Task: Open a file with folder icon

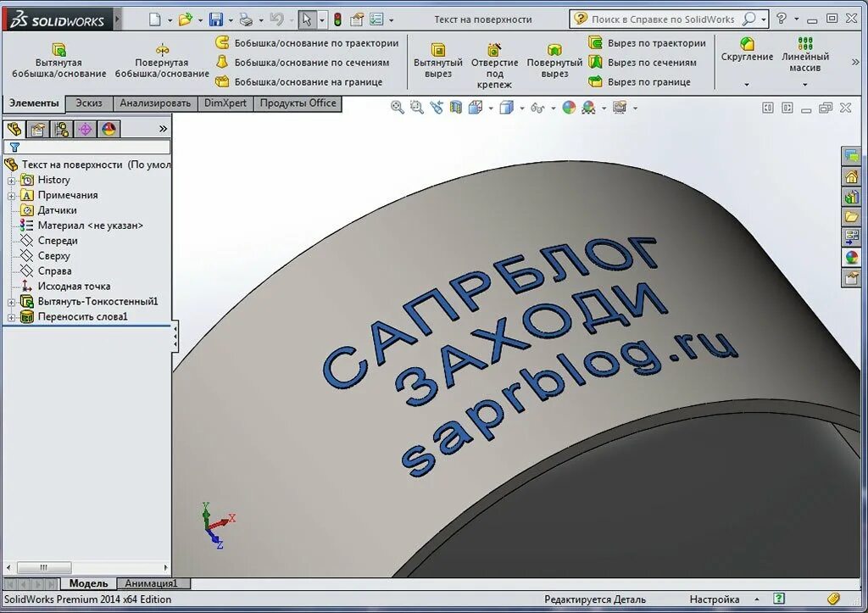Action: pyautogui.click(x=186, y=20)
